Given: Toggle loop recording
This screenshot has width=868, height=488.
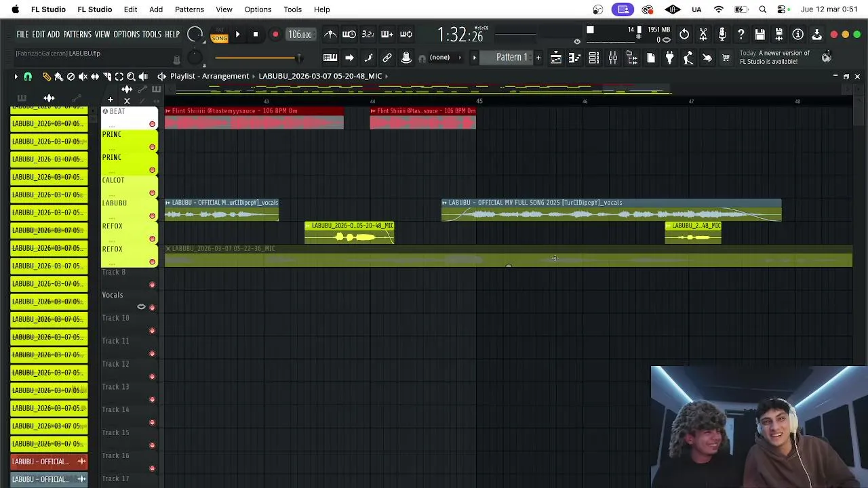Looking at the screenshot, I should point(406,34).
